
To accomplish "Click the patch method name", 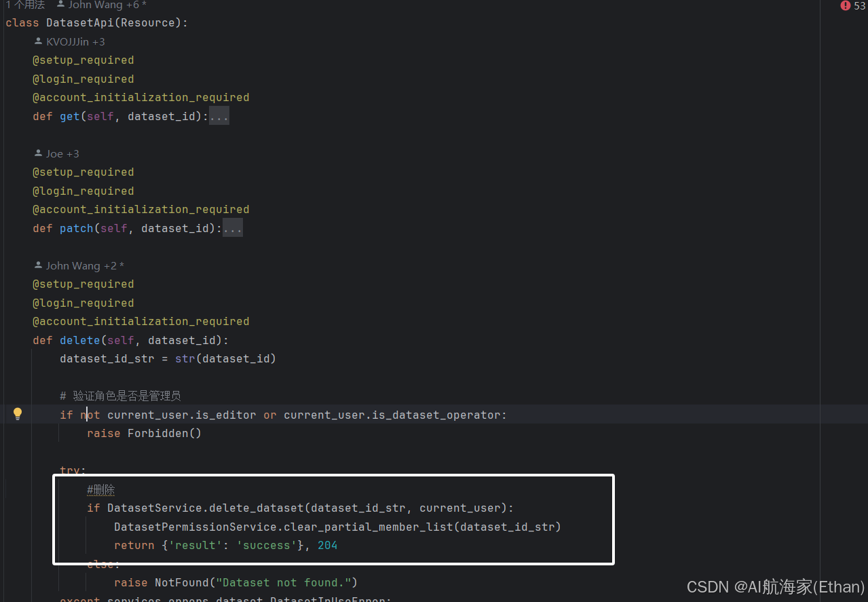I will point(77,229).
